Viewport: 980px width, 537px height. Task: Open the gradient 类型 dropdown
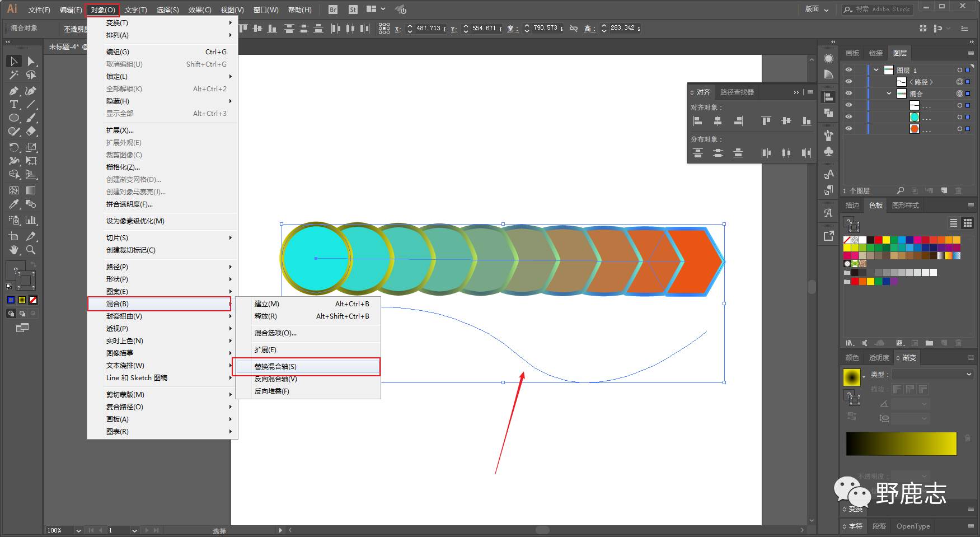pyautogui.click(x=932, y=374)
